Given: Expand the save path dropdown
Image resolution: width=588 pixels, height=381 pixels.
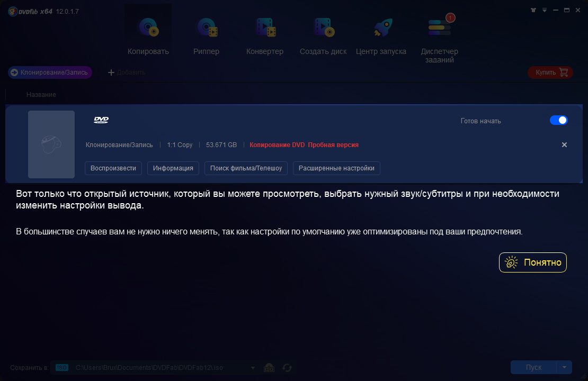Looking at the screenshot, I should [x=253, y=368].
